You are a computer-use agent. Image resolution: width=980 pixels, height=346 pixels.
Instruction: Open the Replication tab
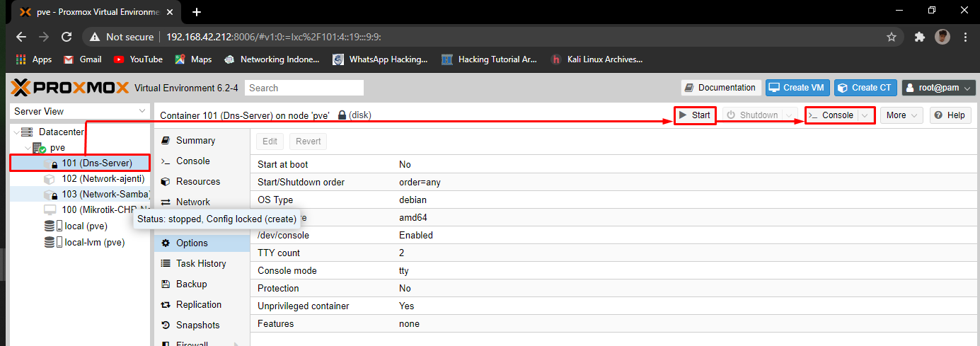(202, 304)
